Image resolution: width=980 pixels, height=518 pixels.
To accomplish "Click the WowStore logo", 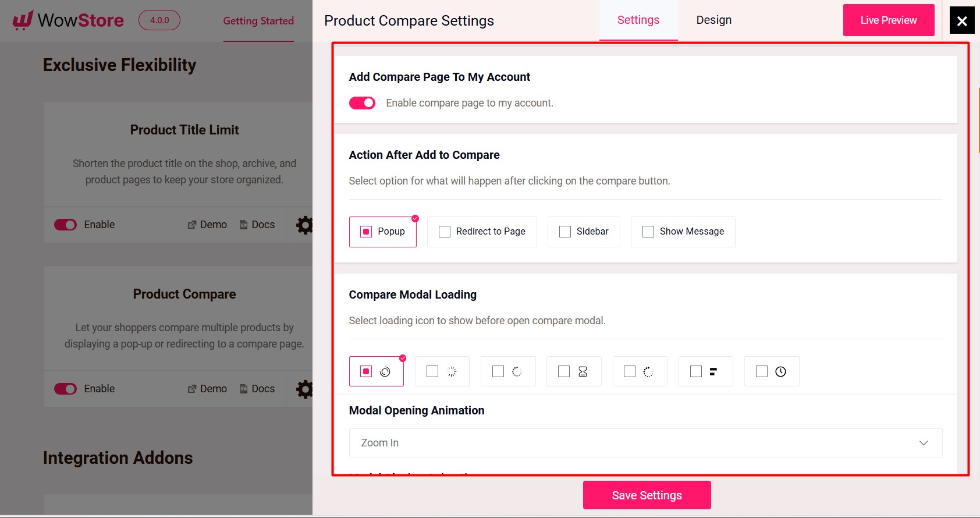I will tap(68, 20).
